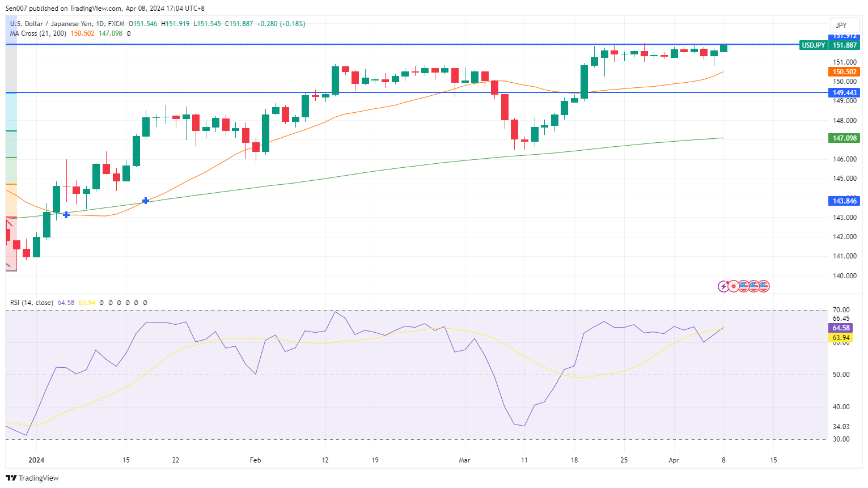
Task: Select the blue 149.443 horizontal line label
Action: click(844, 93)
